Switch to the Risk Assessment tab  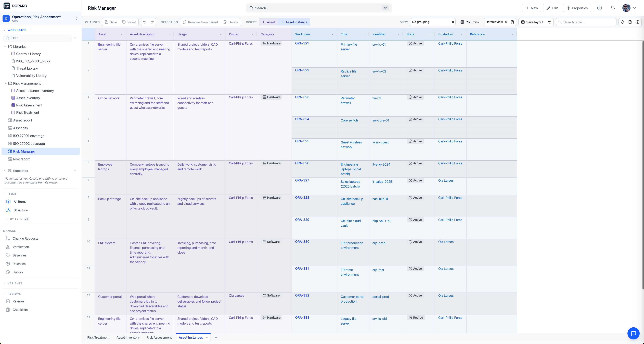coord(159,338)
